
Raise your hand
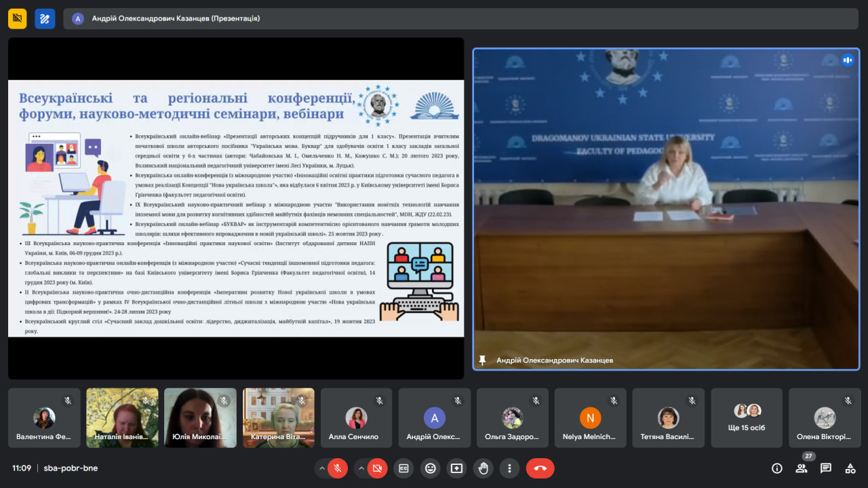pyautogui.click(x=483, y=468)
